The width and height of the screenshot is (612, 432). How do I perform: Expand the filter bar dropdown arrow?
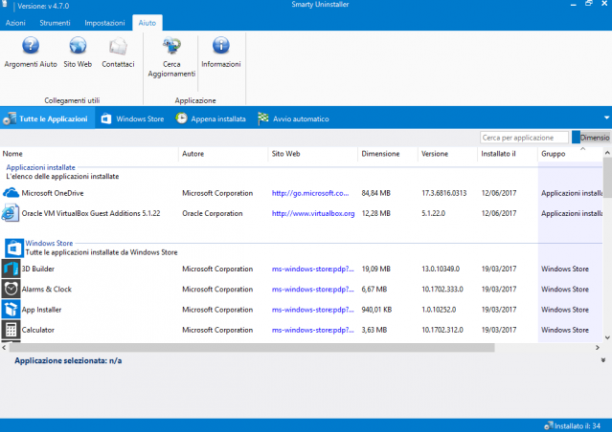(606, 118)
